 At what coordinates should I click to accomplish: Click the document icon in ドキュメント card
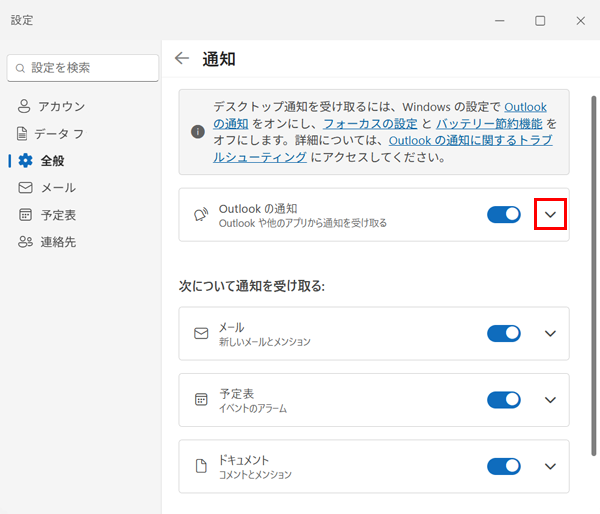click(x=201, y=466)
